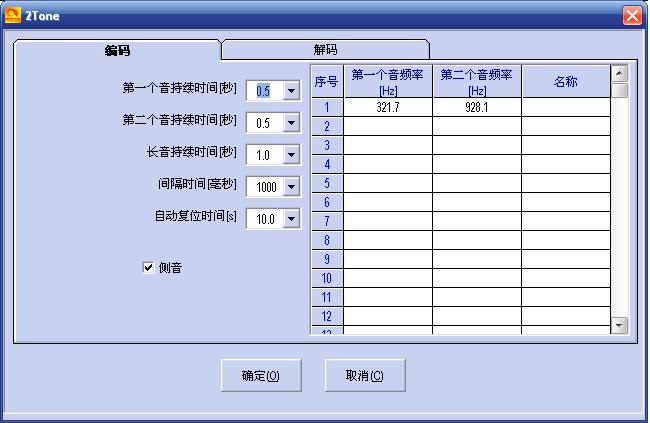Select row header 4
The width and height of the screenshot is (650, 423).
327,164
